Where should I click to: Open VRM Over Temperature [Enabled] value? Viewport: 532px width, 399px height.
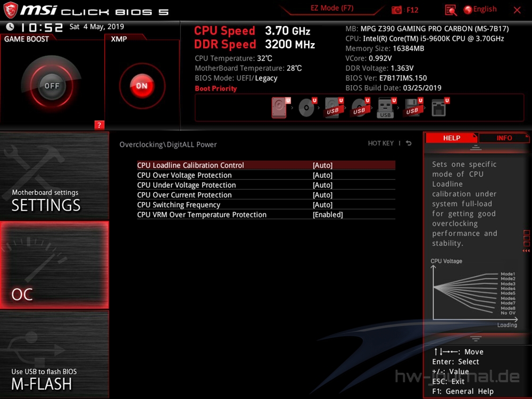pyautogui.click(x=328, y=214)
